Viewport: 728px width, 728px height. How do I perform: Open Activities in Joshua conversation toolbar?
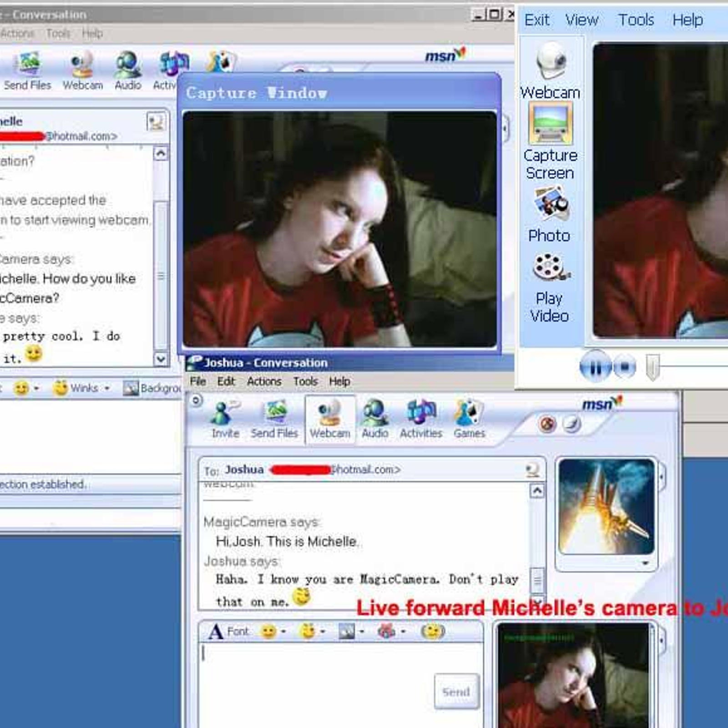(421, 419)
